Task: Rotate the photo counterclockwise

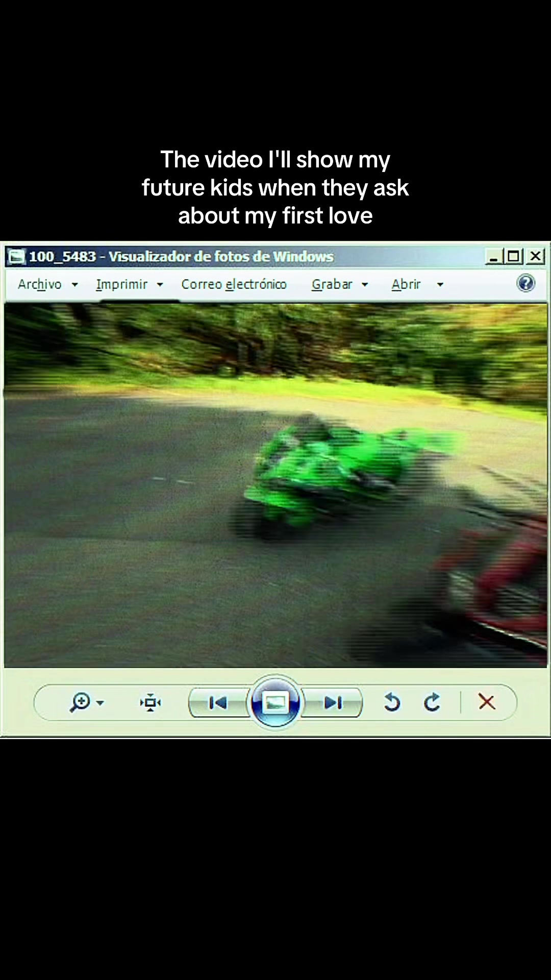Action: pyautogui.click(x=391, y=703)
